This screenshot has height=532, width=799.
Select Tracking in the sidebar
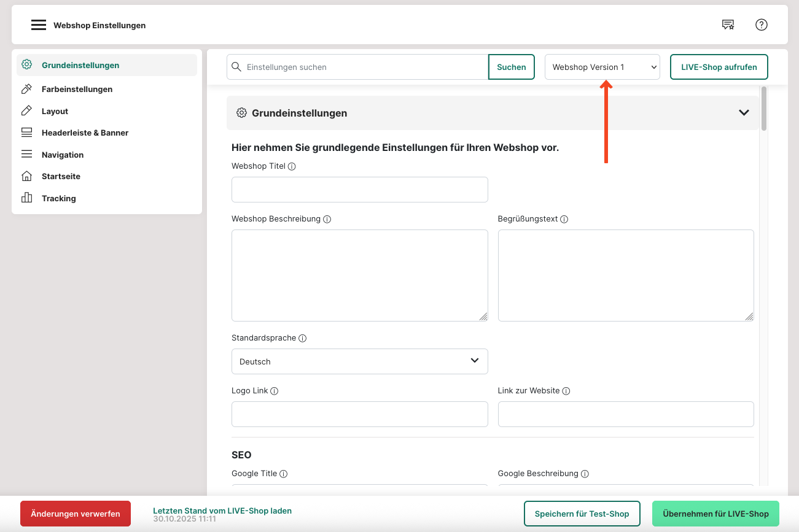58,198
